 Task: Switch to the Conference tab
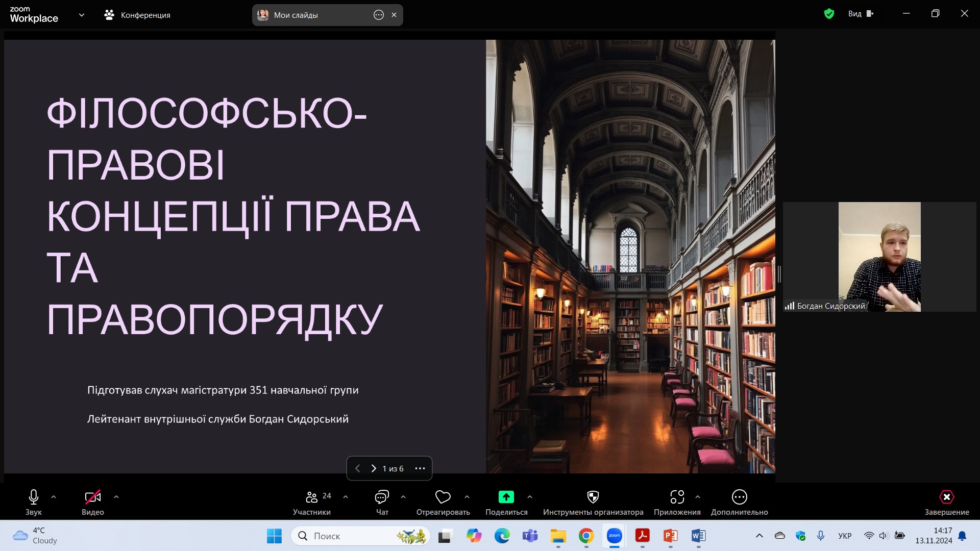(137, 15)
